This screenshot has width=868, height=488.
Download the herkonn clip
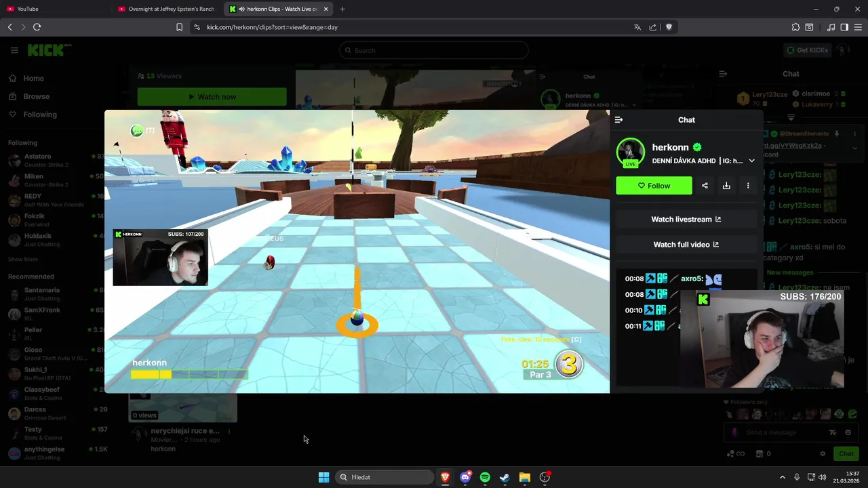tap(726, 186)
